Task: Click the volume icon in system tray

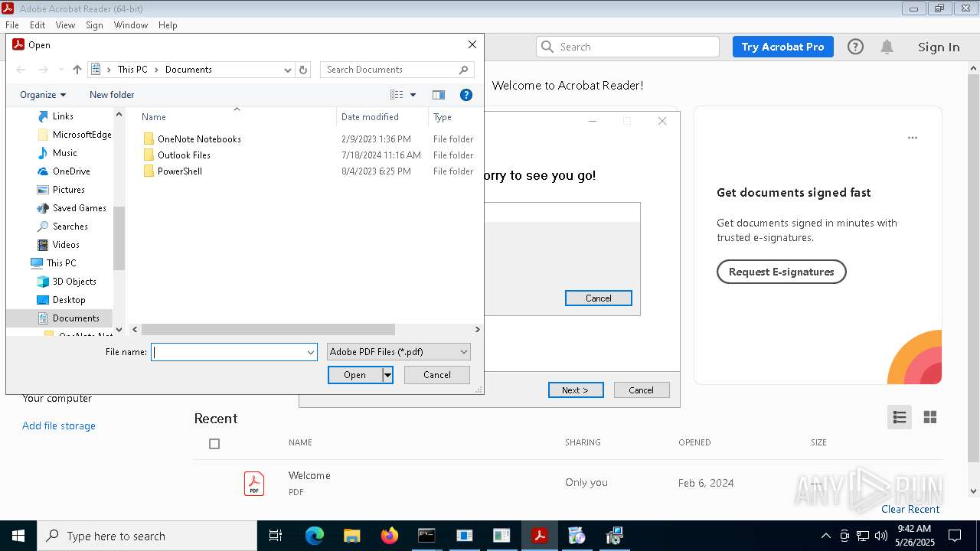Action: [x=881, y=536]
